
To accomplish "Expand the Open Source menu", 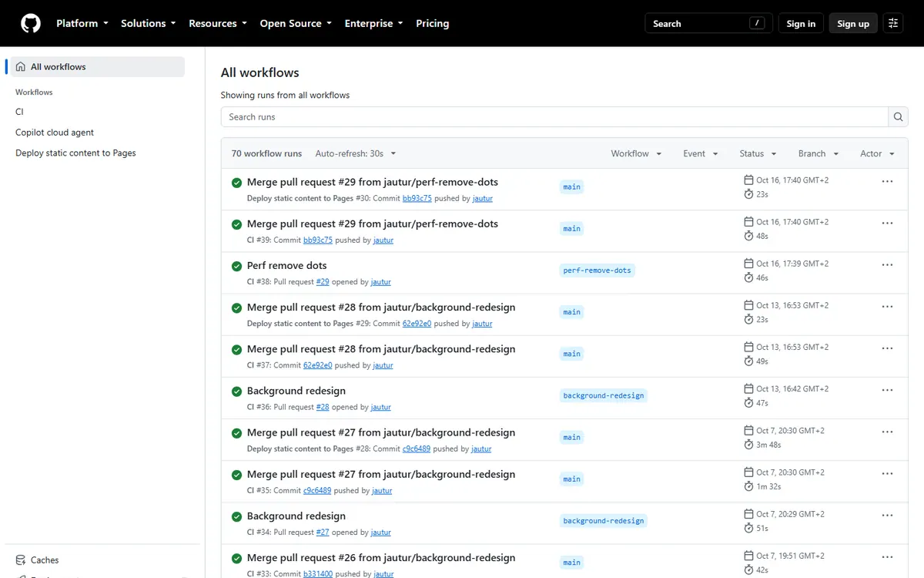I will [296, 23].
